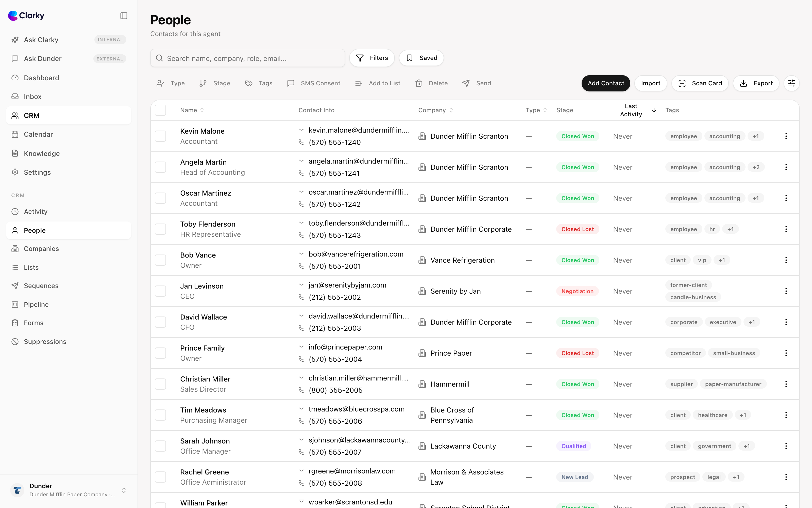Expand the Dunder workspace switcher

pyautogui.click(x=124, y=490)
